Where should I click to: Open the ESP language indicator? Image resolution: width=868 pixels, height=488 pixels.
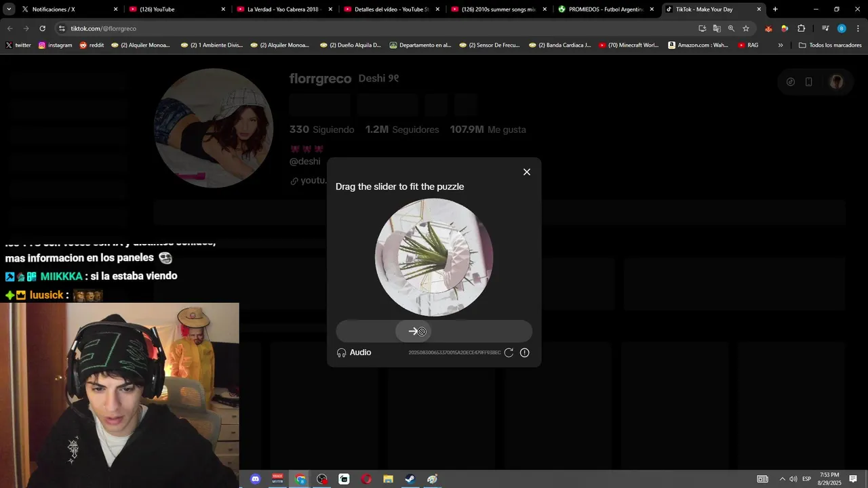tap(807, 479)
